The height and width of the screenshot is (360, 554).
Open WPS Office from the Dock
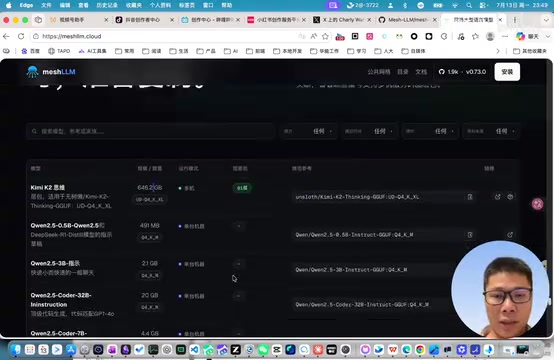[x=393, y=350]
